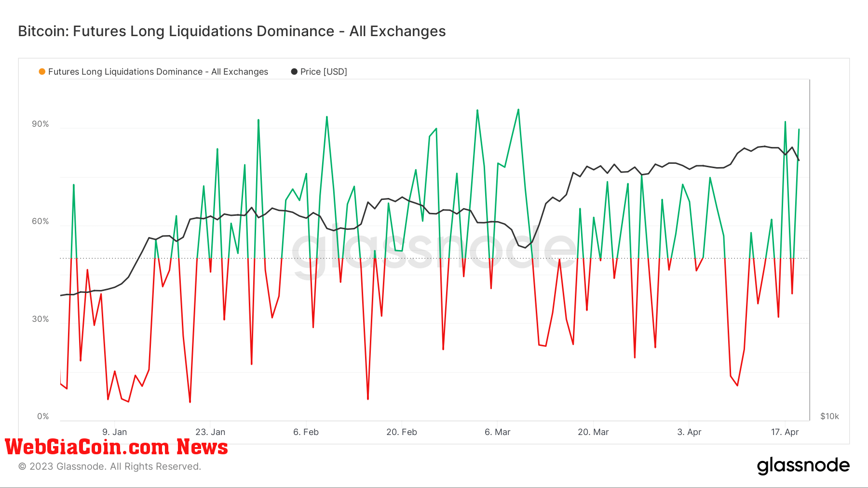
Task: Click the glassnode logo at bottom right
Action: pos(803,465)
